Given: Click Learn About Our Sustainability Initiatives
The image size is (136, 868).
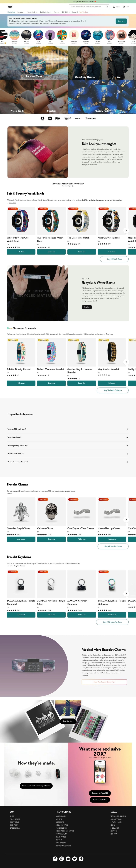Looking at the screenshot, I should point(36,786).
